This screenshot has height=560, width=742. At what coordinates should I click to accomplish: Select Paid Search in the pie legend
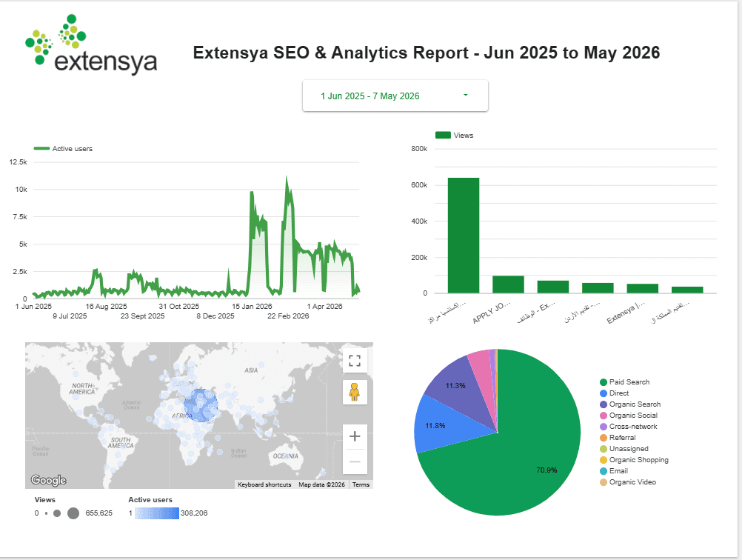coord(624,382)
